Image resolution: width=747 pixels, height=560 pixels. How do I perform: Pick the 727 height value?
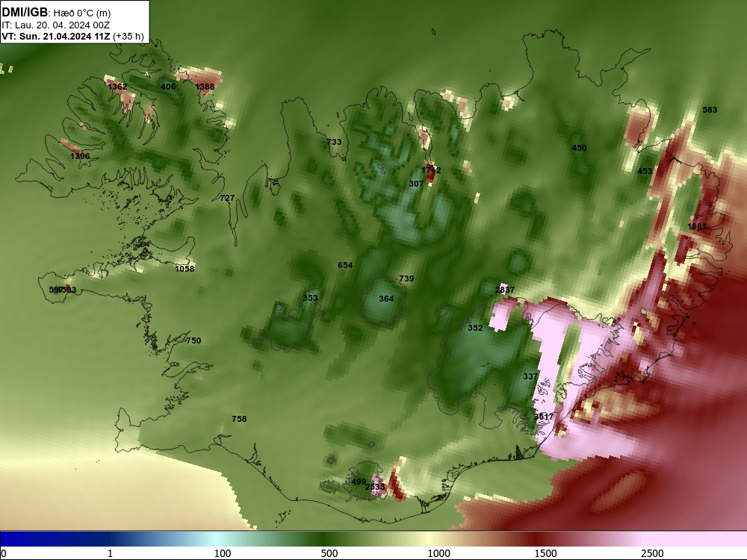tap(227, 198)
